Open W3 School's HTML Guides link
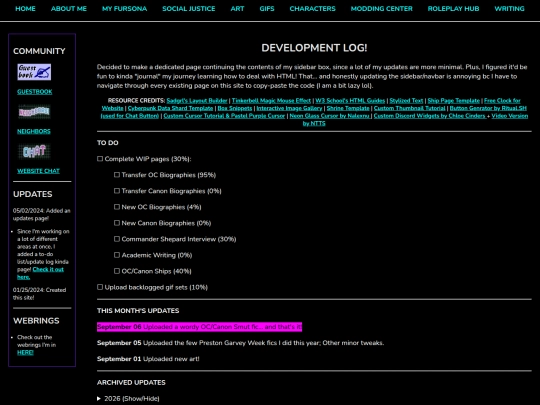540x405 pixels. click(350, 101)
